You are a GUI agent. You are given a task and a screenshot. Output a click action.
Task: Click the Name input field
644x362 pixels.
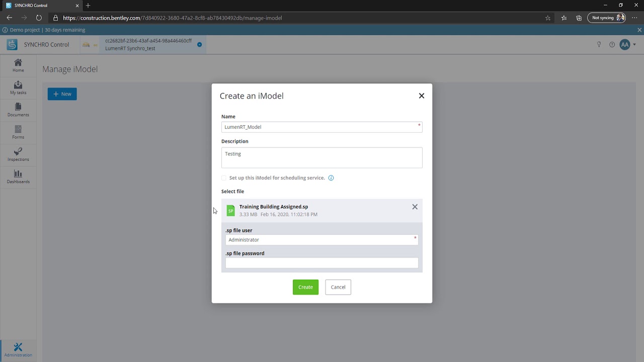coord(322,127)
